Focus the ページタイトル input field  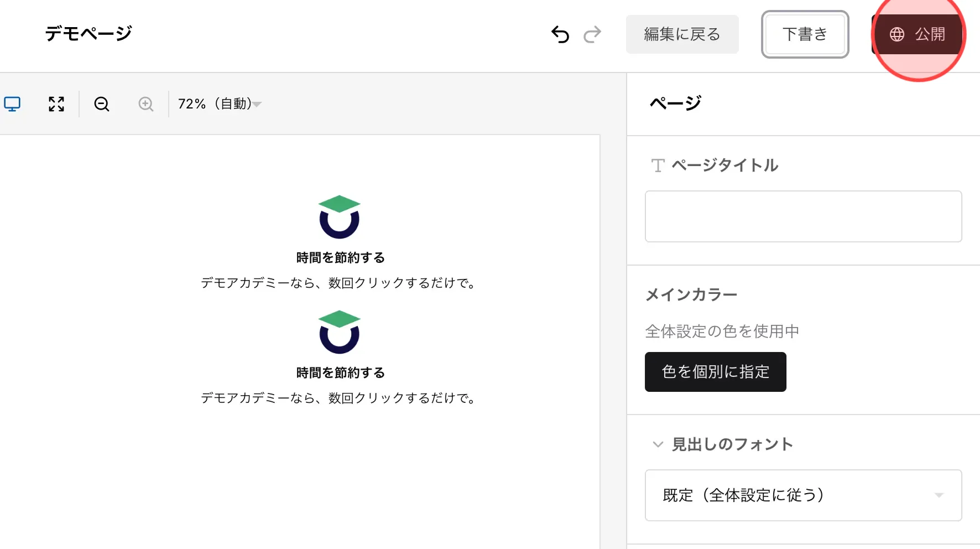coord(804,216)
